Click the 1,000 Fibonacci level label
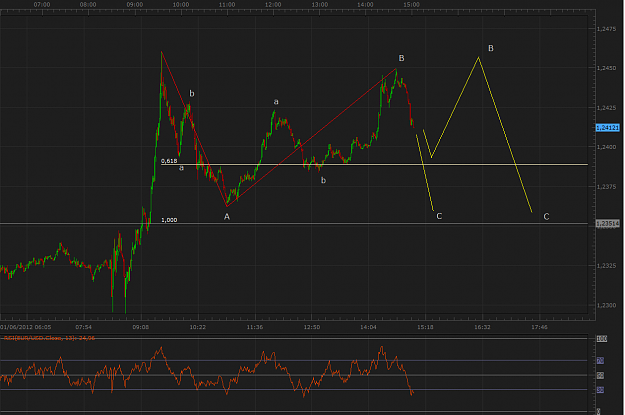The height and width of the screenshot is (415, 625). coord(169,220)
